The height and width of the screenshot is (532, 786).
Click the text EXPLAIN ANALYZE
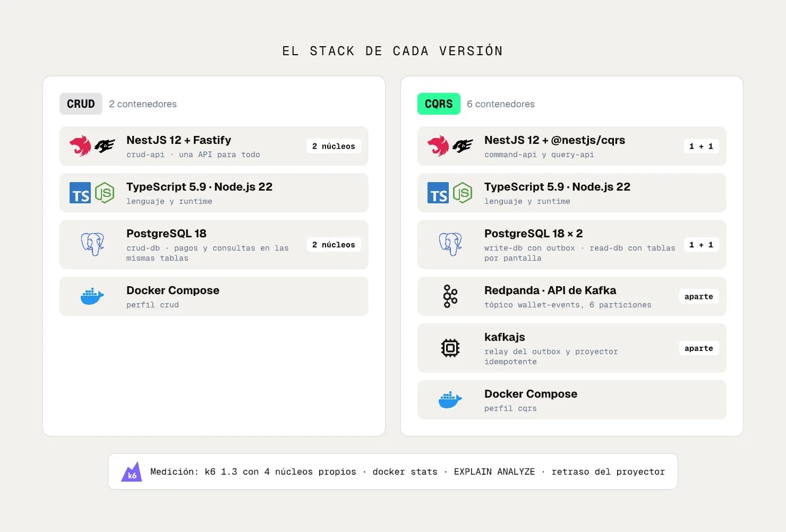[494, 471]
